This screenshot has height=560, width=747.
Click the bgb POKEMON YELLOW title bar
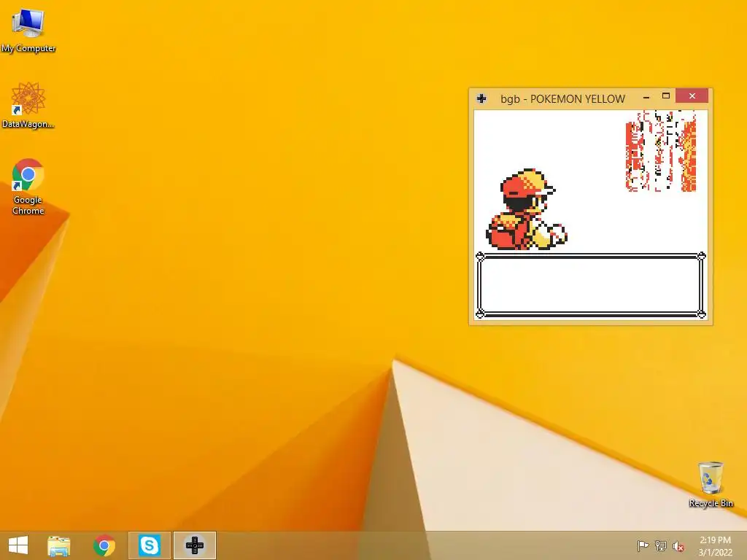click(562, 99)
